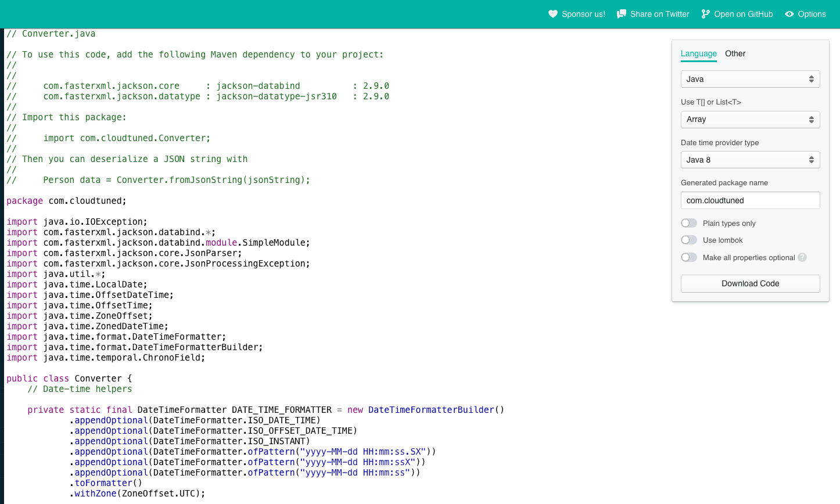Switch to the Other tab
The image size is (840, 504).
(x=735, y=53)
